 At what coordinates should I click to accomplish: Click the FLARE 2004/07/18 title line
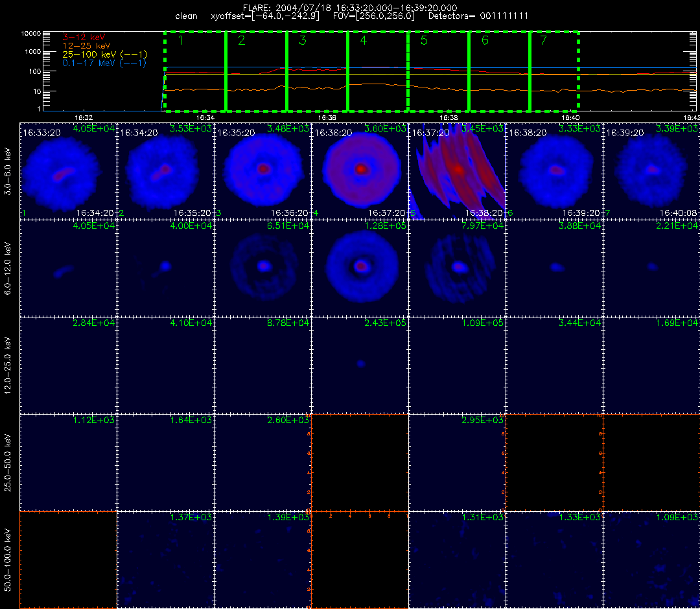[350, 8]
